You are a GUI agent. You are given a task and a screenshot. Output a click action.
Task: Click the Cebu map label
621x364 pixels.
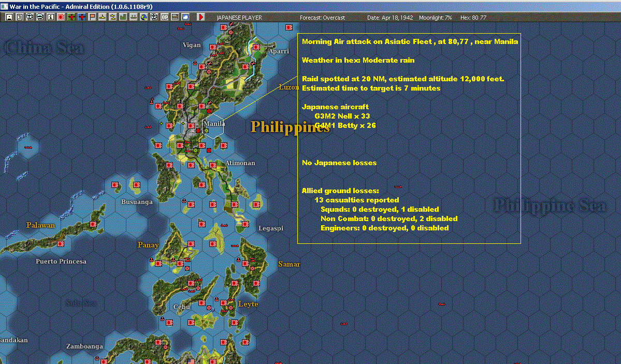click(181, 307)
